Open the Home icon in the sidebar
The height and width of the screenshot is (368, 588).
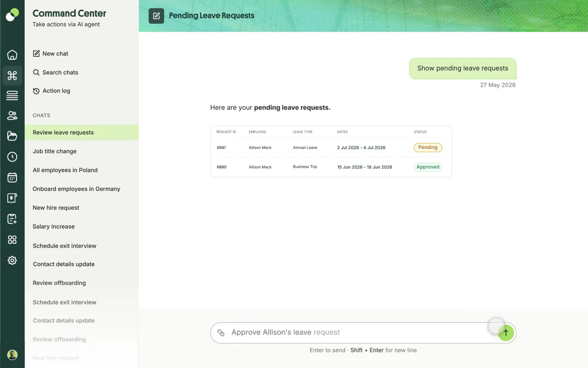(x=12, y=55)
